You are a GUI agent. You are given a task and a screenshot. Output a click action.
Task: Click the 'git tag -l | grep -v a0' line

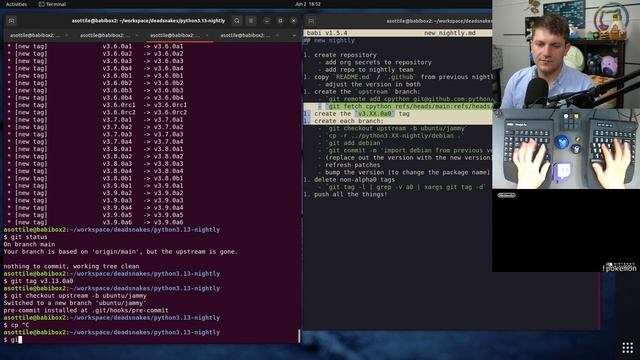point(406,187)
